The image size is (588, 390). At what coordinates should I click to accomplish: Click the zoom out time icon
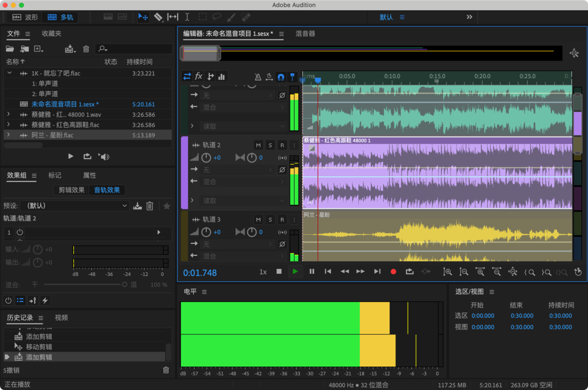pos(496,271)
